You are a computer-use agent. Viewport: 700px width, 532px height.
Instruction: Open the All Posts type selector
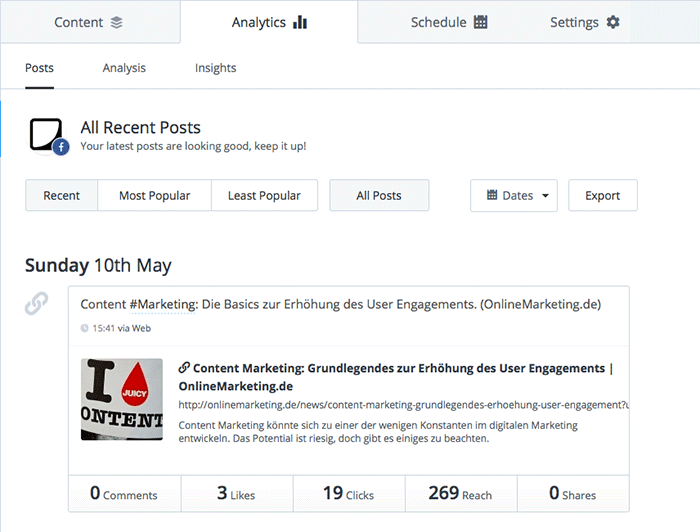pos(379,195)
